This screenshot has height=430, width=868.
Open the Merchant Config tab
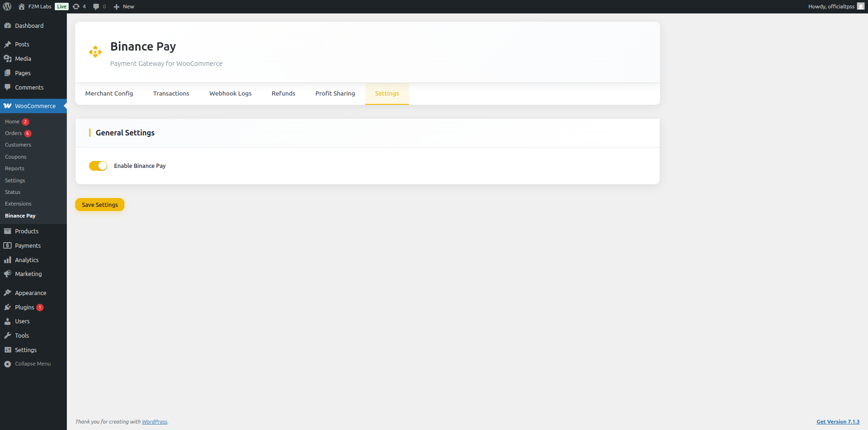[109, 94]
